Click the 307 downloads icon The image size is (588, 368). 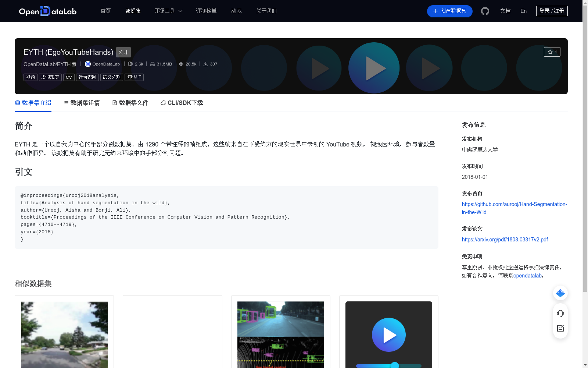tap(206, 64)
